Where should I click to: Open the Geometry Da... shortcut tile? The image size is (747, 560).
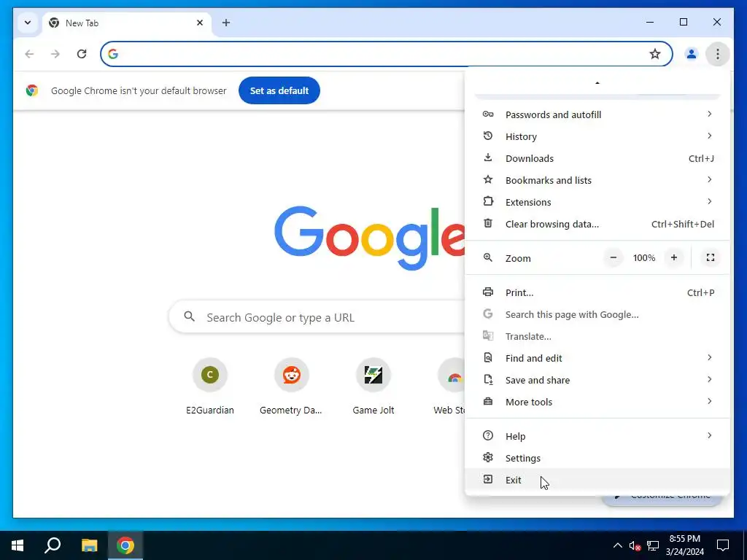point(291,386)
